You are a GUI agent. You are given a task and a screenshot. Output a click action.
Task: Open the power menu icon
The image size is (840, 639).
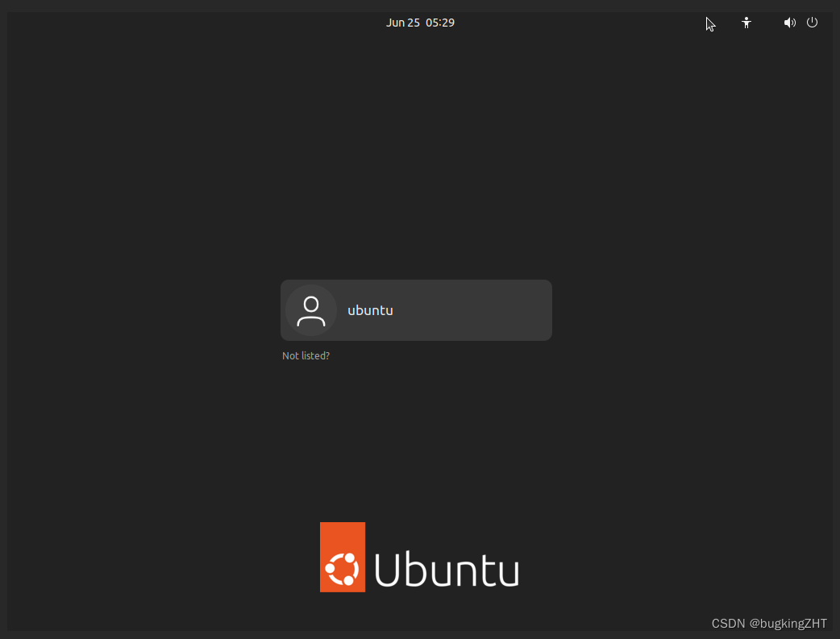point(812,22)
